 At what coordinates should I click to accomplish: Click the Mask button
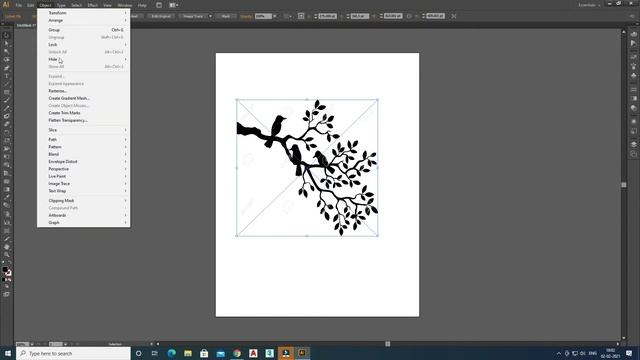225,16
